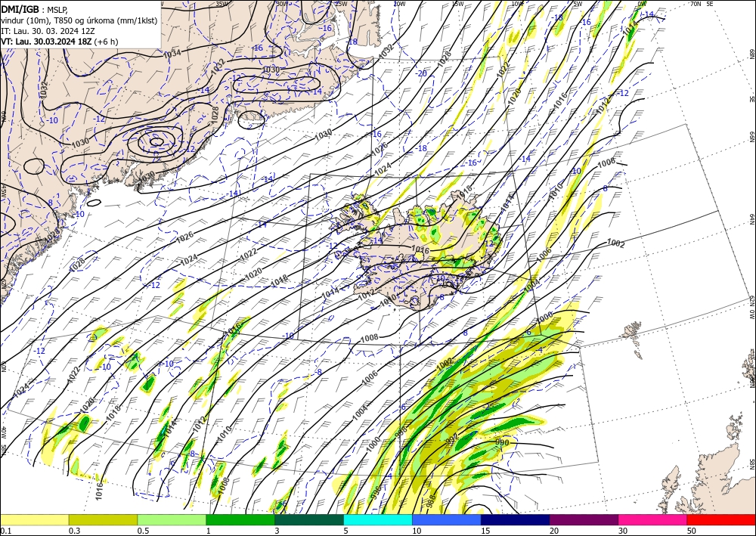The height and width of the screenshot is (536, 756).
Task: Click the "0.5" legend scale value
Action: 143,531
